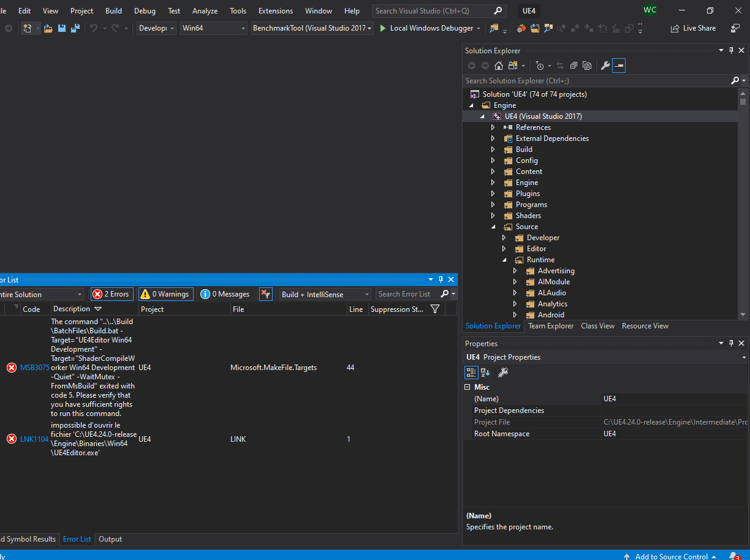The height and width of the screenshot is (560, 750).
Task: Toggle the 0 Messages filter
Action: pyautogui.click(x=225, y=294)
